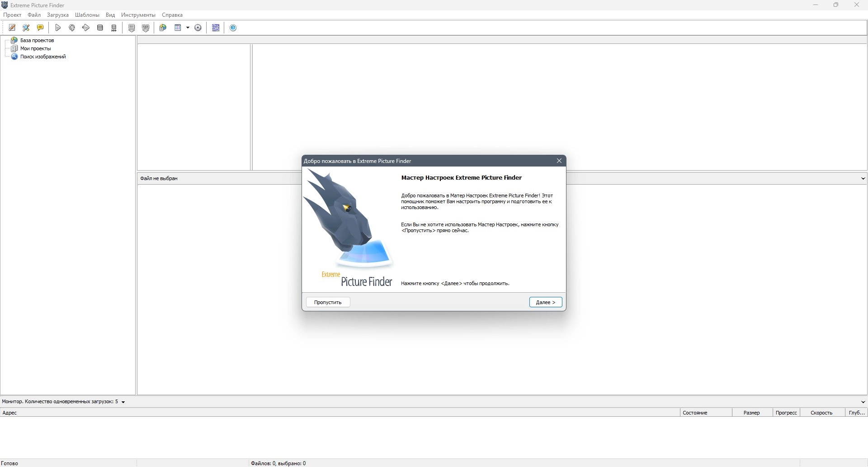The image size is (868, 467).
Task: Open the Шаблоны menu
Action: point(87,15)
